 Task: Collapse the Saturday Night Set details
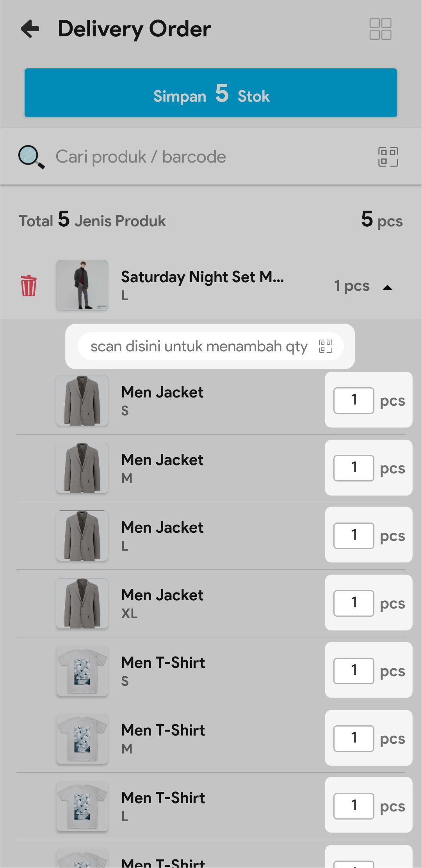pos(387,288)
